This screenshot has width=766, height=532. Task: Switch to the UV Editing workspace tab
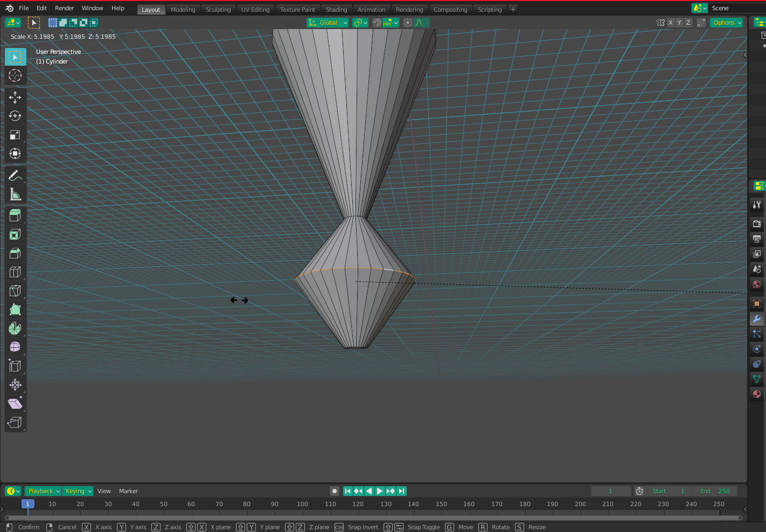point(255,10)
